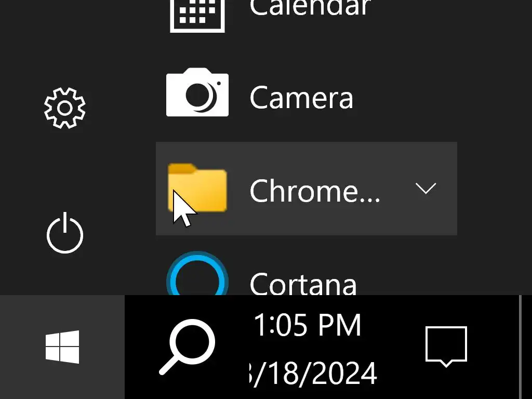Open the Windows Start button
This screenshot has height=399, width=532.
(62, 347)
